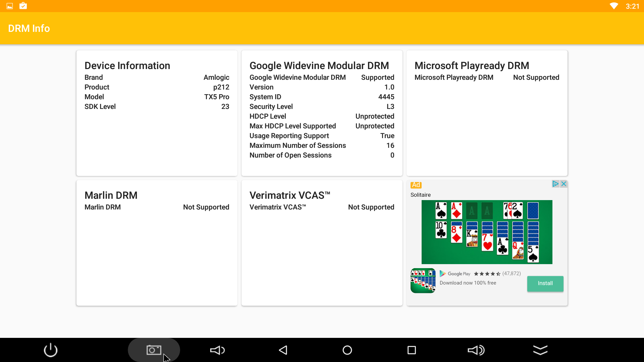Screen dimensions: 644x362
Task: Tap Number of Open Sessions value 0
Action: tap(392, 155)
